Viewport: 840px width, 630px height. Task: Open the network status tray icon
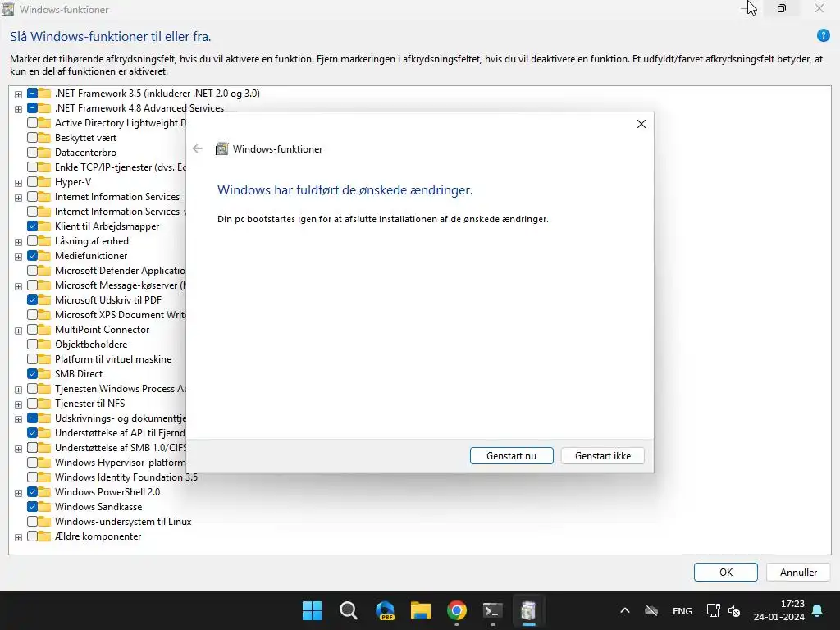(x=713, y=610)
